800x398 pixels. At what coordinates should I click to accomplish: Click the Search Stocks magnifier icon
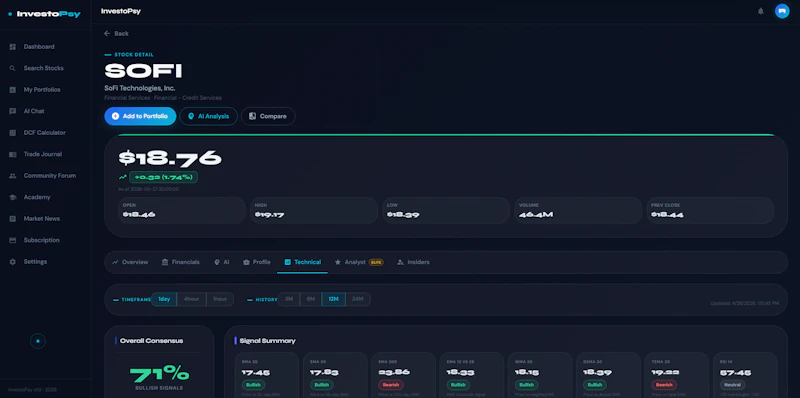pos(13,68)
